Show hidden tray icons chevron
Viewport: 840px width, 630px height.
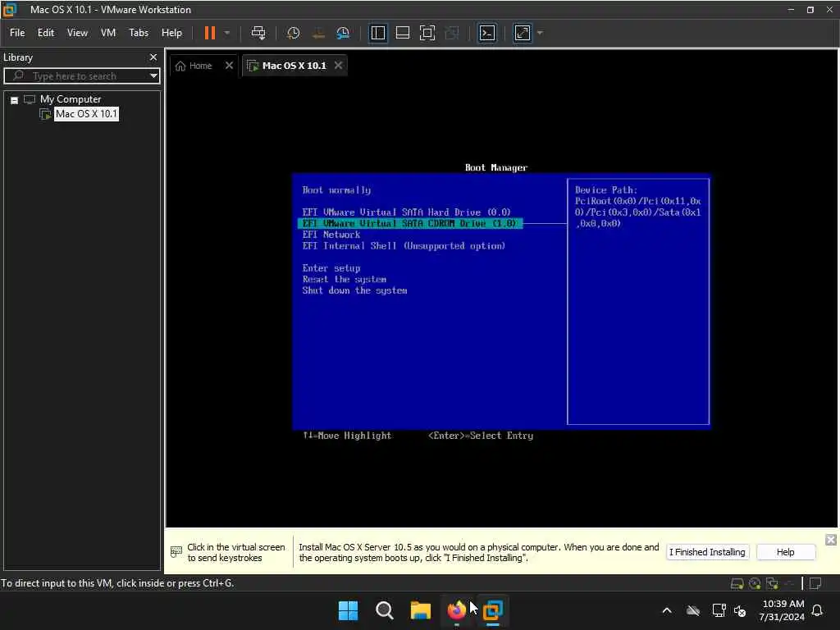coord(667,610)
